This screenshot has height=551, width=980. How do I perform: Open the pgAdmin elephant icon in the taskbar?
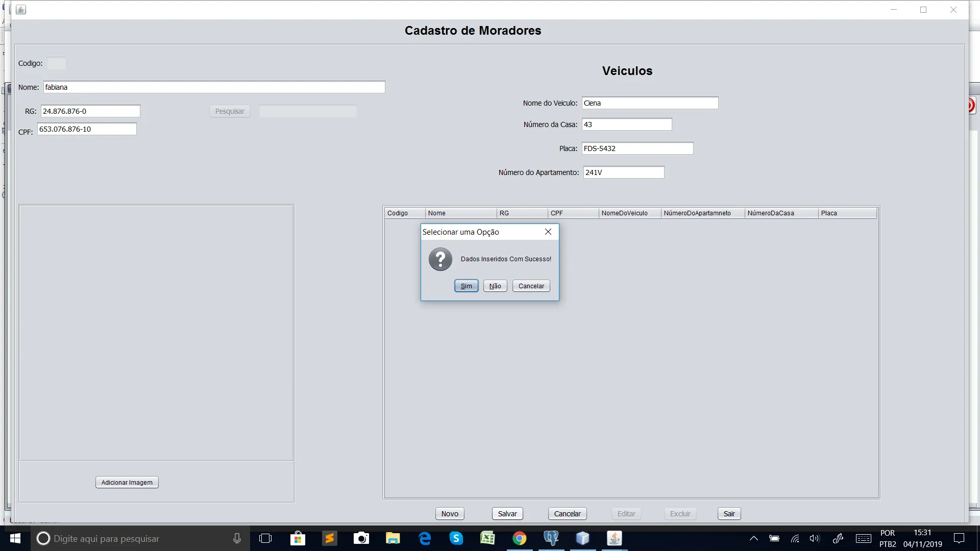551,538
